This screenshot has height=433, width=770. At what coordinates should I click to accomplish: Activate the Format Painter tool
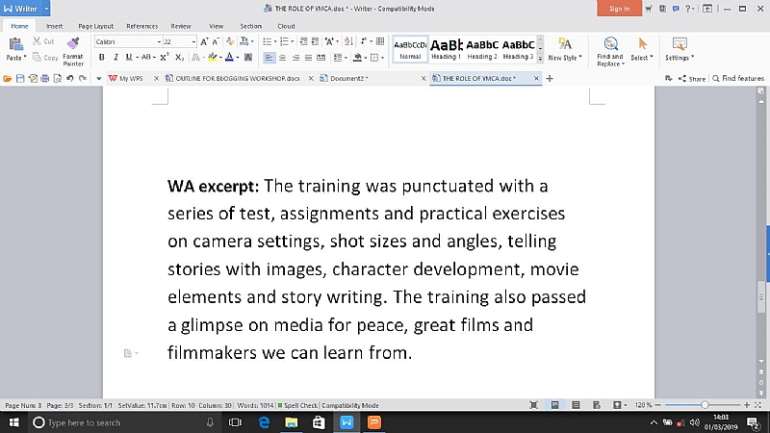coord(73,51)
